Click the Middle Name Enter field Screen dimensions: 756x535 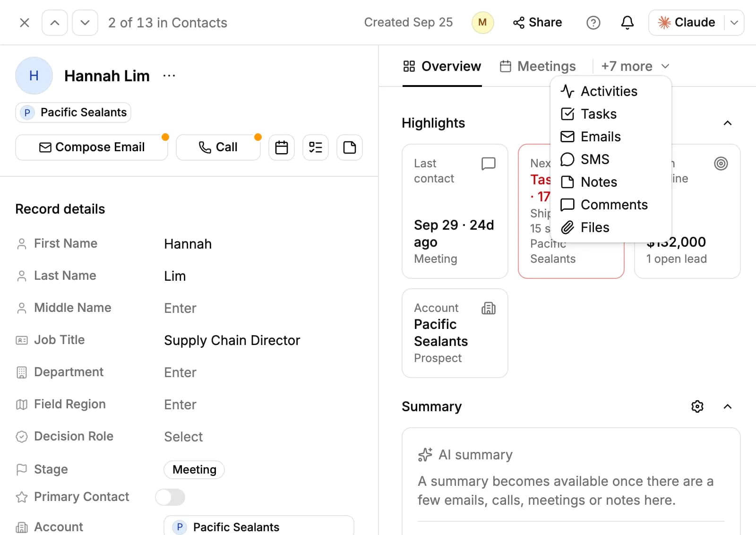(180, 308)
